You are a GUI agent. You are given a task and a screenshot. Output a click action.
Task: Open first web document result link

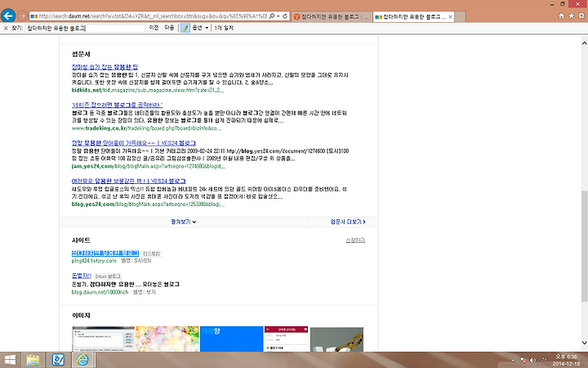tap(105, 67)
